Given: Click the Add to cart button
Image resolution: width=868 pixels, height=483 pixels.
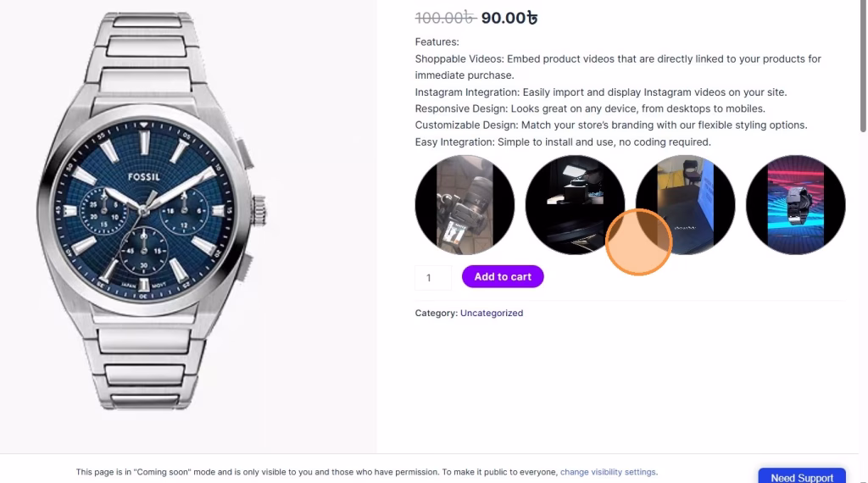Looking at the screenshot, I should tap(503, 277).
